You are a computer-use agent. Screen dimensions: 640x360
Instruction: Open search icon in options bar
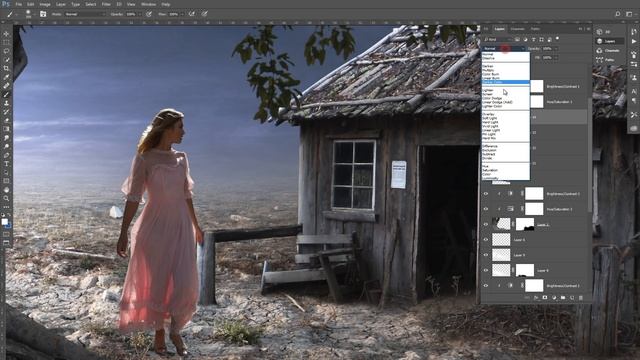point(618,14)
